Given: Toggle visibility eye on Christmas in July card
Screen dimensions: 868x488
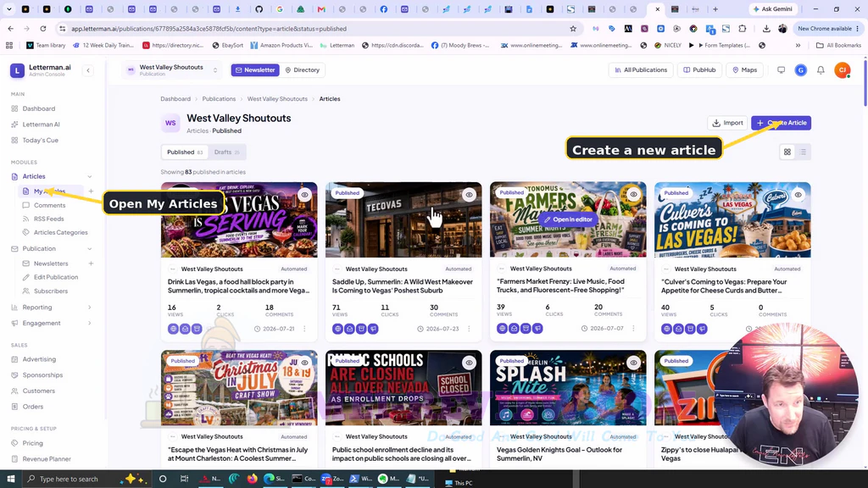Looking at the screenshot, I should [304, 363].
